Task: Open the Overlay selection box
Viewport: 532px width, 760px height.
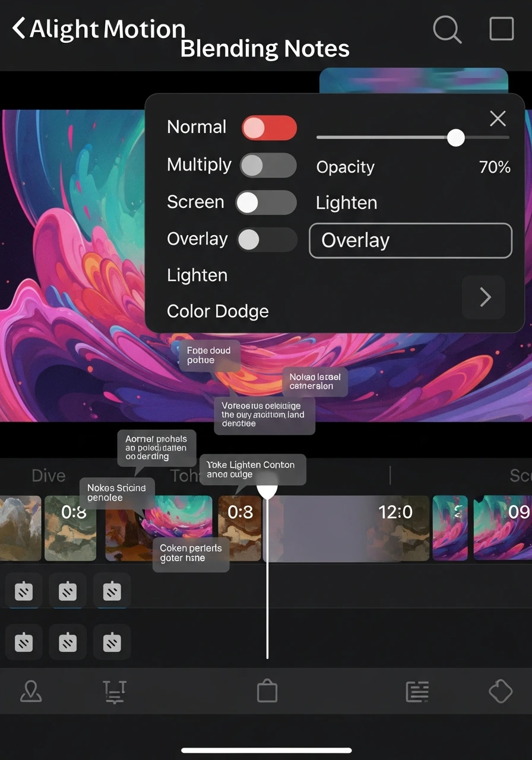Action: pyautogui.click(x=410, y=240)
